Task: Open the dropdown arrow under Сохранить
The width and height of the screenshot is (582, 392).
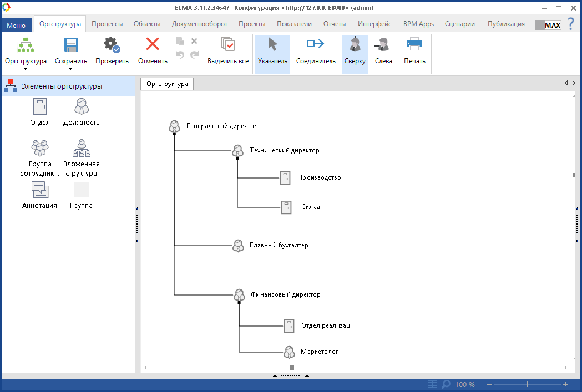Action: (70, 69)
